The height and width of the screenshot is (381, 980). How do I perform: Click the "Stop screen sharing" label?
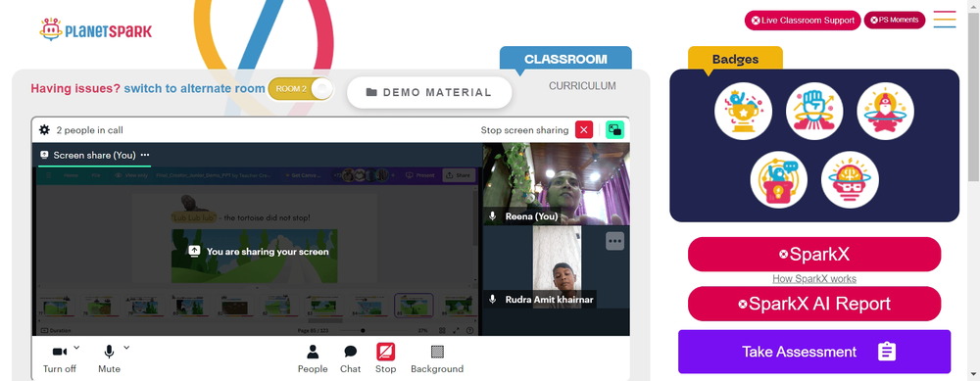pyautogui.click(x=524, y=130)
